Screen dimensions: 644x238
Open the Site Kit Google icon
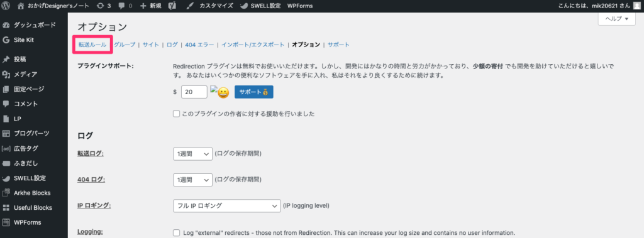point(6,40)
